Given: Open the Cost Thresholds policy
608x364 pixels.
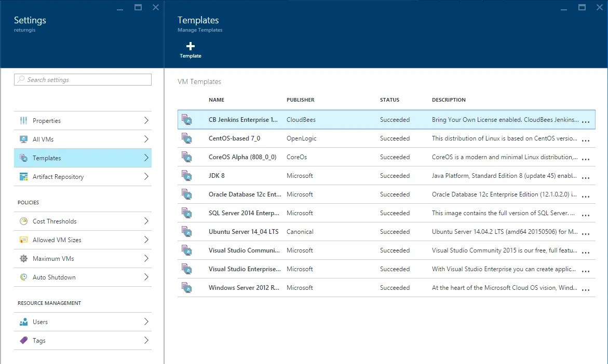Looking at the screenshot, I should coord(83,221).
